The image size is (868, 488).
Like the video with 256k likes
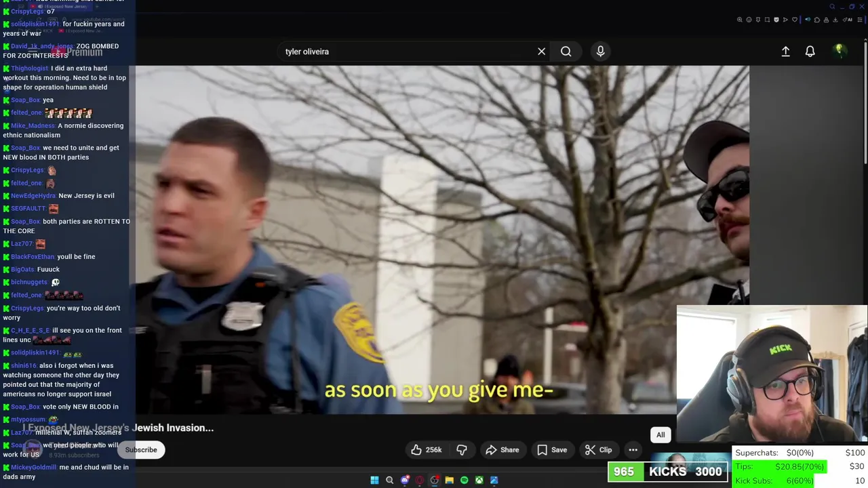click(427, 450)
